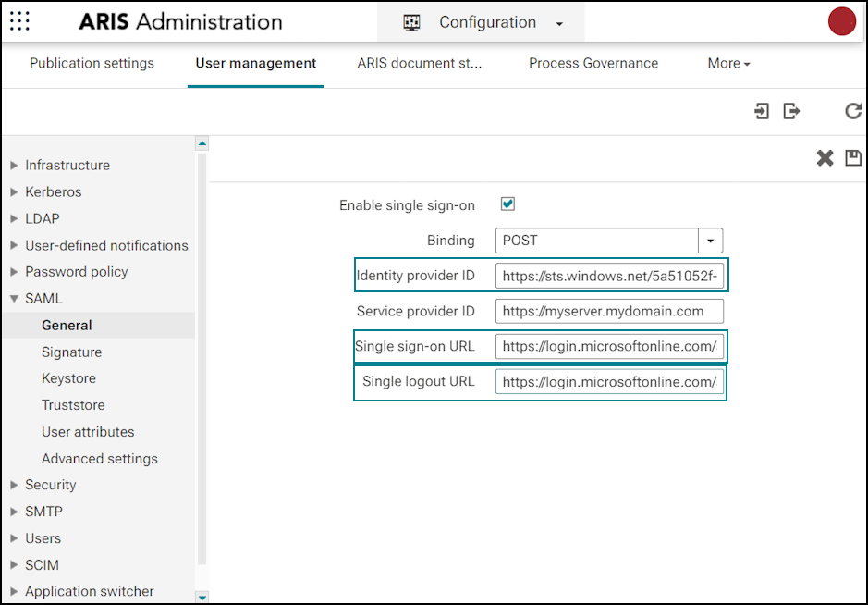
Task: Click the save floppy disk icon
Action: coord(853,158)
